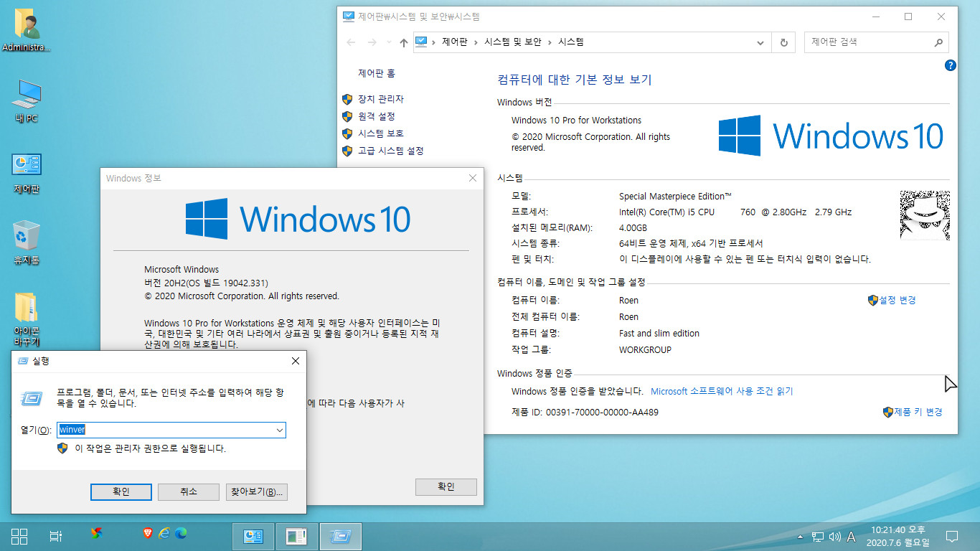Viewport: 980px width, 551px height.
Task: Go back in Control Panel navigation
Action: [351, 42]
